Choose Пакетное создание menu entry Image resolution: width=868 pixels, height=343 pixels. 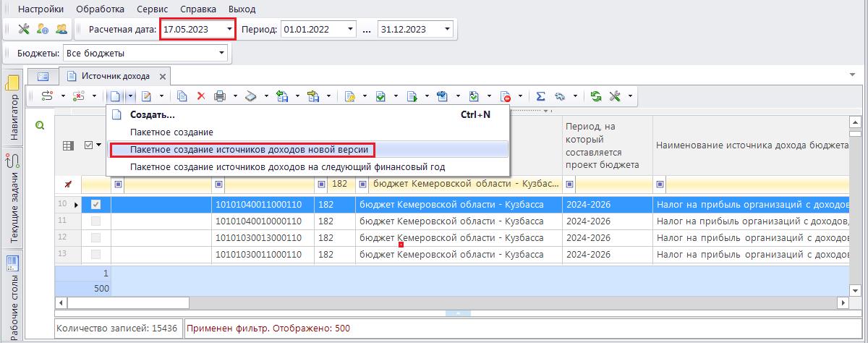pyautogui.click(x=308, y=132)
